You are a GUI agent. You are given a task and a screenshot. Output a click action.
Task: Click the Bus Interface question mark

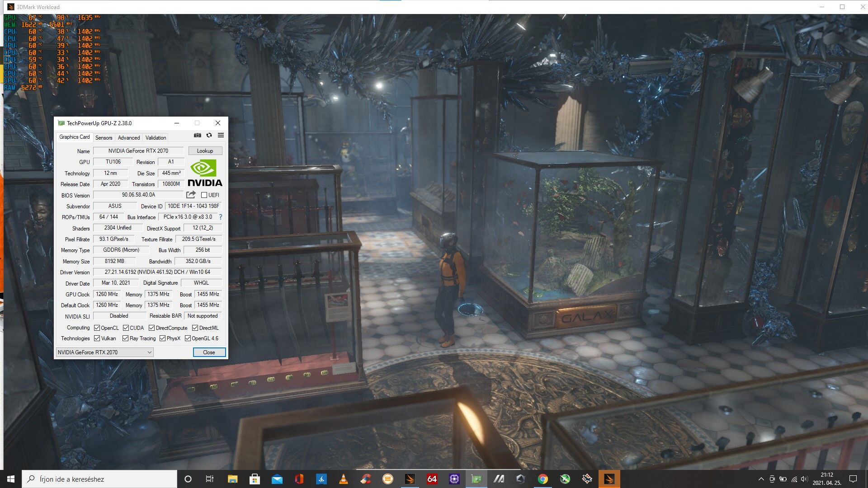click(221, 217)
